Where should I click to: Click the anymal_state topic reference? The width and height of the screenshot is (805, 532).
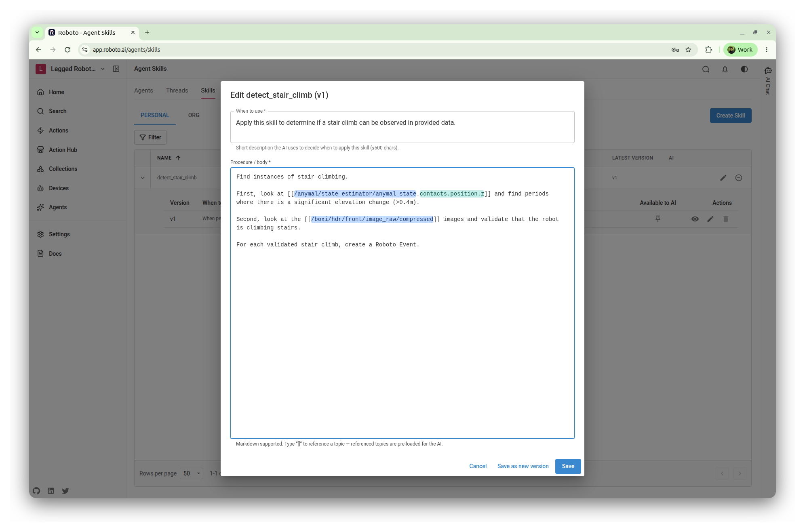(355, 194)
